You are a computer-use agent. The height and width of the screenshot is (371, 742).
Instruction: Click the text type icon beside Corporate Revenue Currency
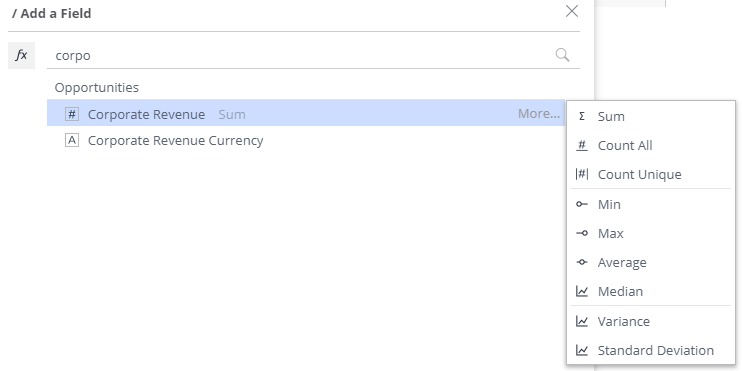click(72, 141)
